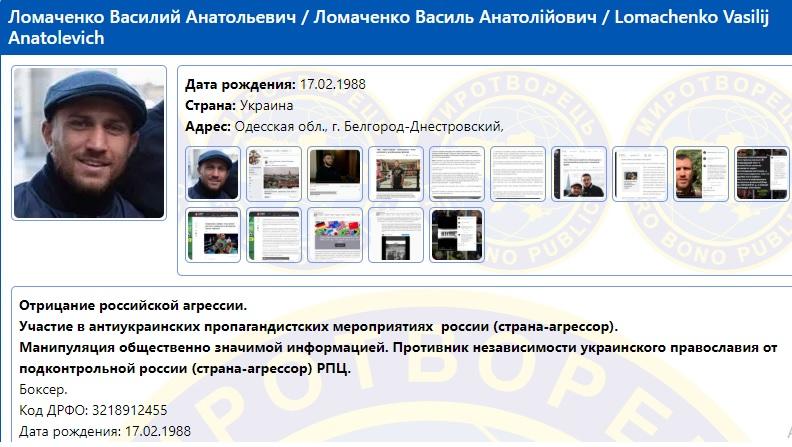Open the fourth bottom-row thumbnail with dark lower image
The height and width of the screenshot is (447, 792).
(396, 235)
